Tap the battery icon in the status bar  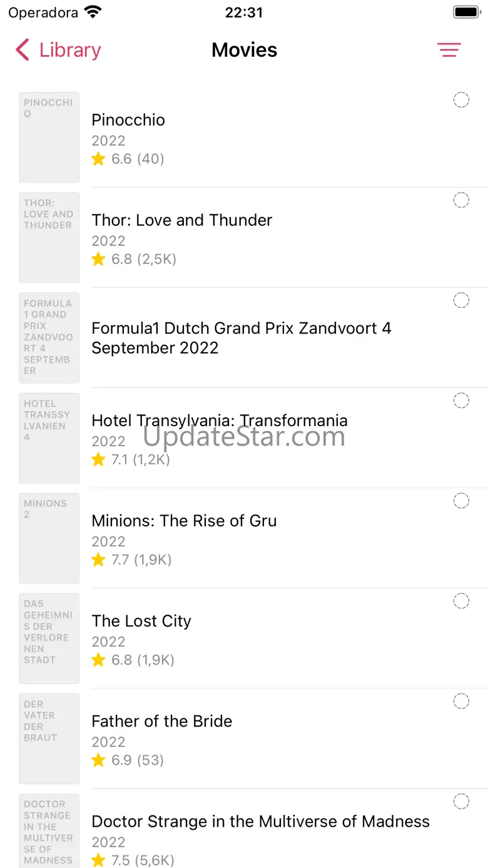tap(466, 13)
